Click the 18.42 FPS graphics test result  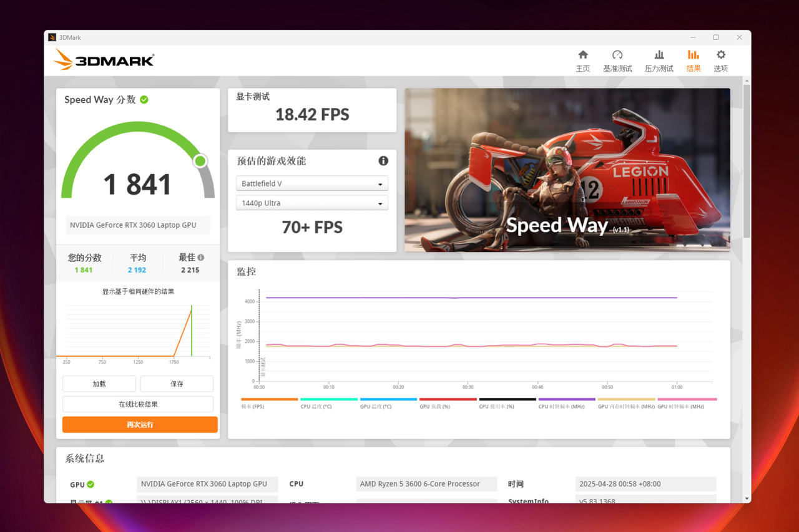pos(312,115)
